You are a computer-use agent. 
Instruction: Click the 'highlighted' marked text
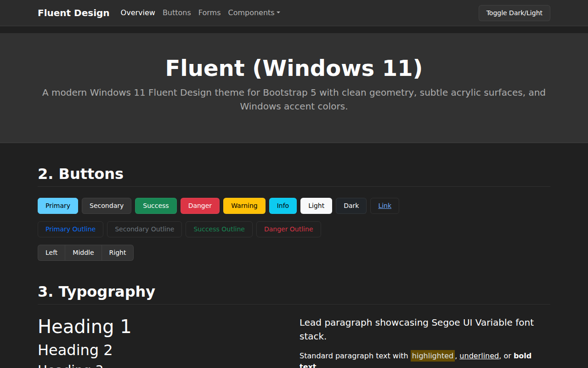point(432,356)
